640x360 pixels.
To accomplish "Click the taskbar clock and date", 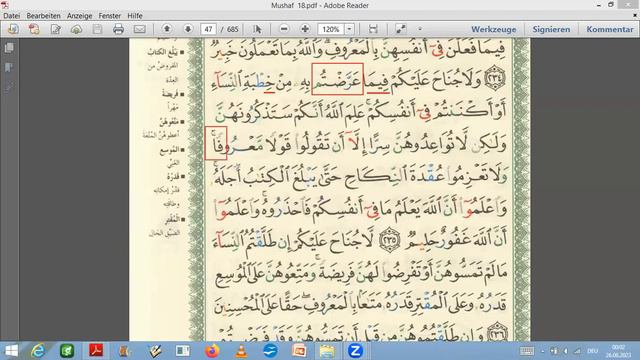I will pos(618,351).
